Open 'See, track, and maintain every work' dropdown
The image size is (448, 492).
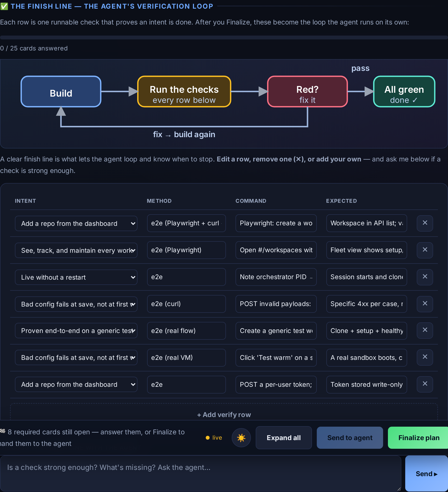[x=76, y=250]
